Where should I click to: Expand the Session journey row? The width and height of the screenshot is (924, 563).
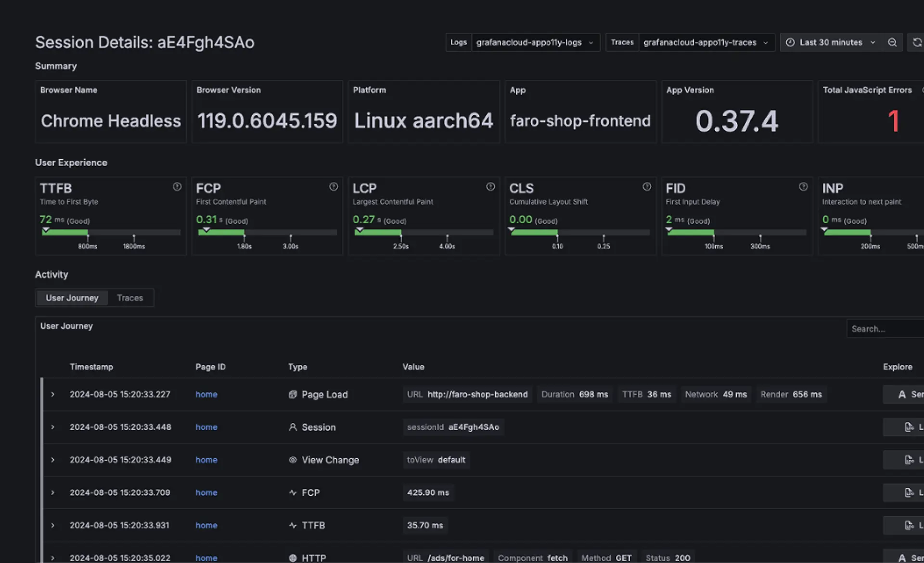tap(53, 427)
